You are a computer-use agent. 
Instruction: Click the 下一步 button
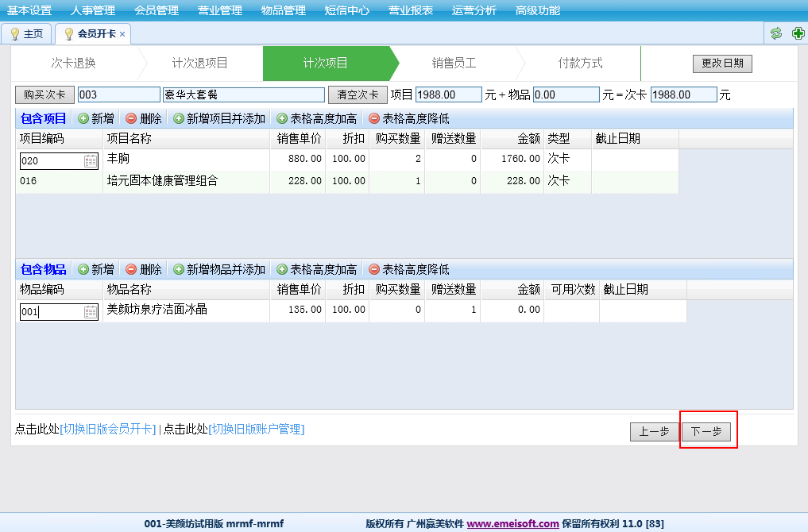pos(706,432)
